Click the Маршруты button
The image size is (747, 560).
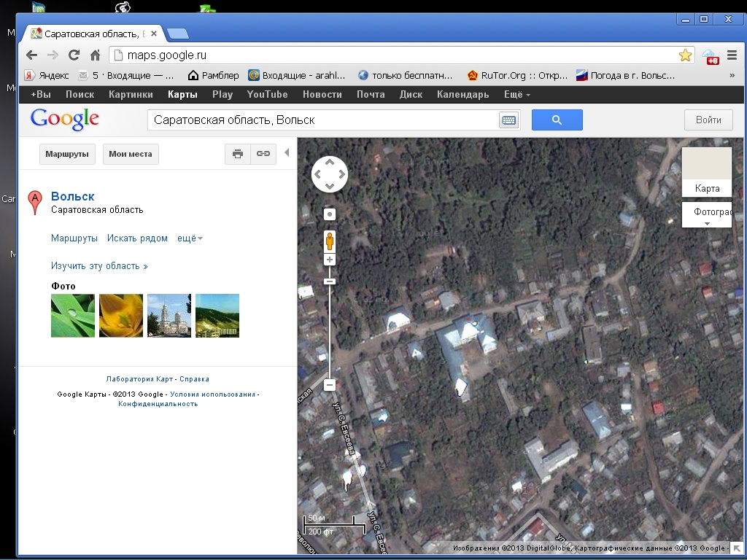pos(67,154)
